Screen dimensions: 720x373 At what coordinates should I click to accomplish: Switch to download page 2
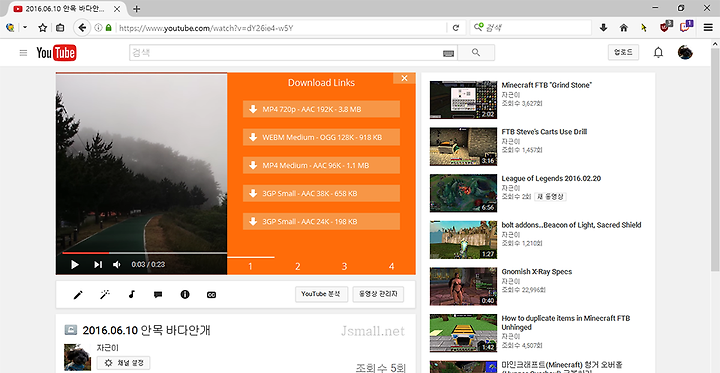tap(298, 266)
